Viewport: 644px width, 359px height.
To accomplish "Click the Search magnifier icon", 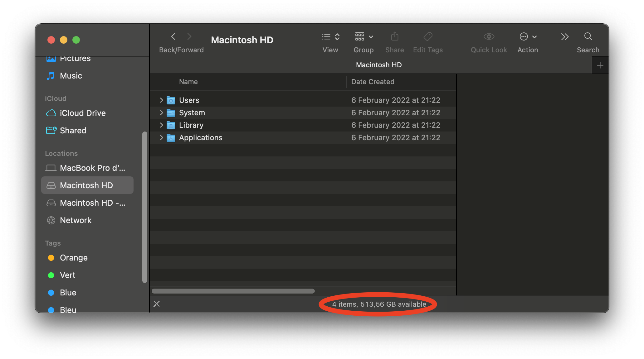I will pos(588,37).
